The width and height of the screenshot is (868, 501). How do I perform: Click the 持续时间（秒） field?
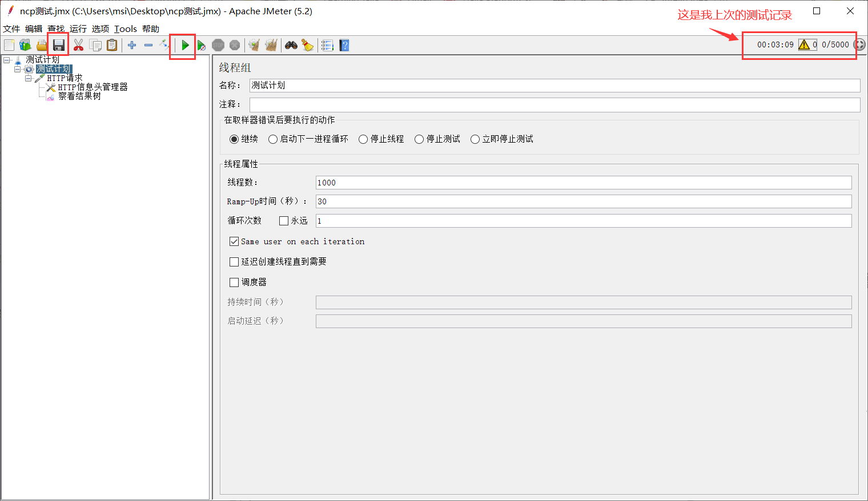(x=584, y=302)
